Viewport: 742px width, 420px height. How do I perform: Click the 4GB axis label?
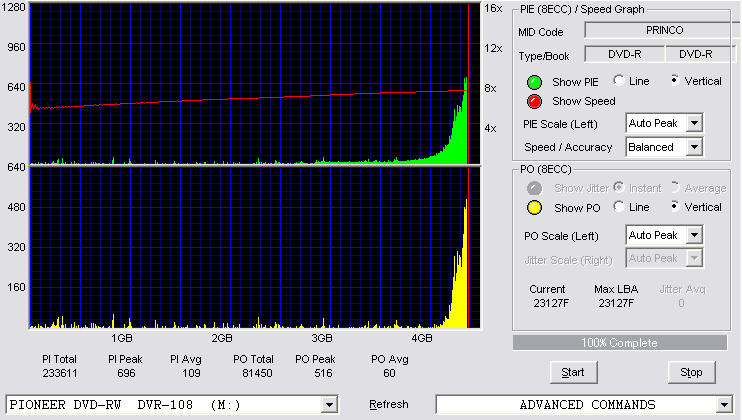(422, 338)
